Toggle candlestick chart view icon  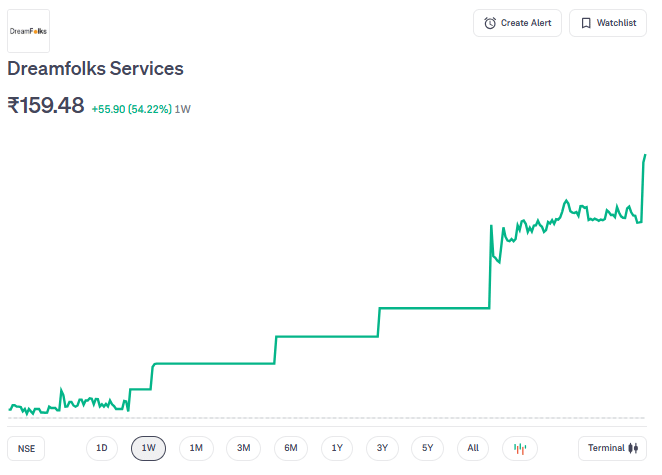click(x=519, y=448)
